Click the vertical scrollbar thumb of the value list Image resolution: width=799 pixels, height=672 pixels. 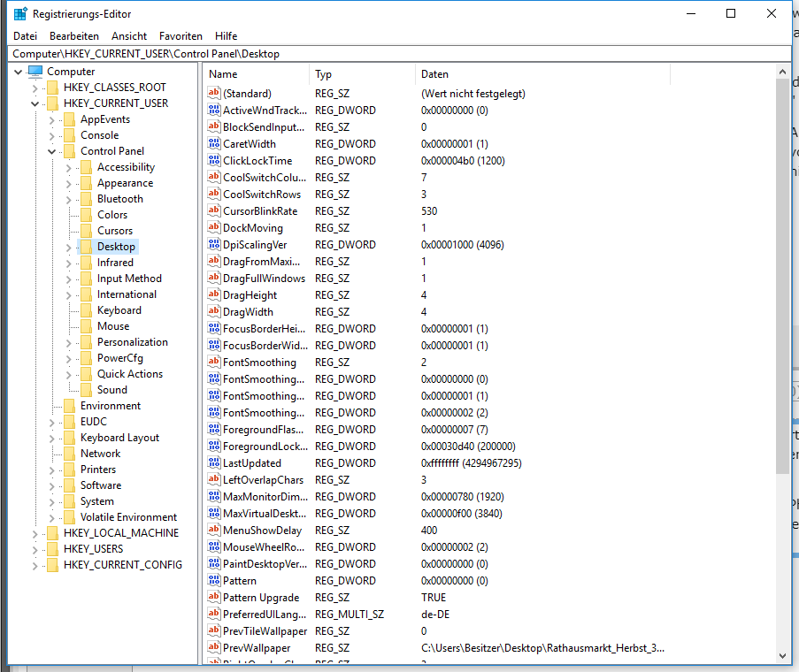(783, 277)
